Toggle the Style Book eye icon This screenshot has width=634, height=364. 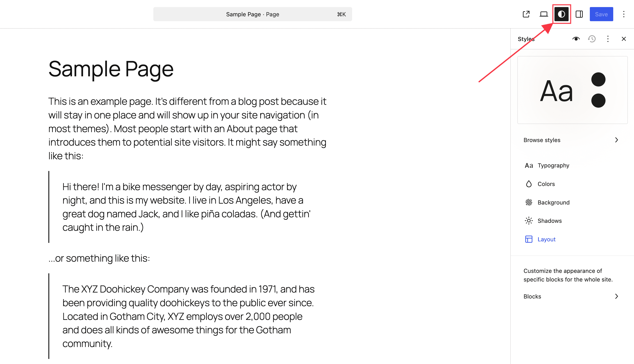pyautogui.click(x=576, y=39)
